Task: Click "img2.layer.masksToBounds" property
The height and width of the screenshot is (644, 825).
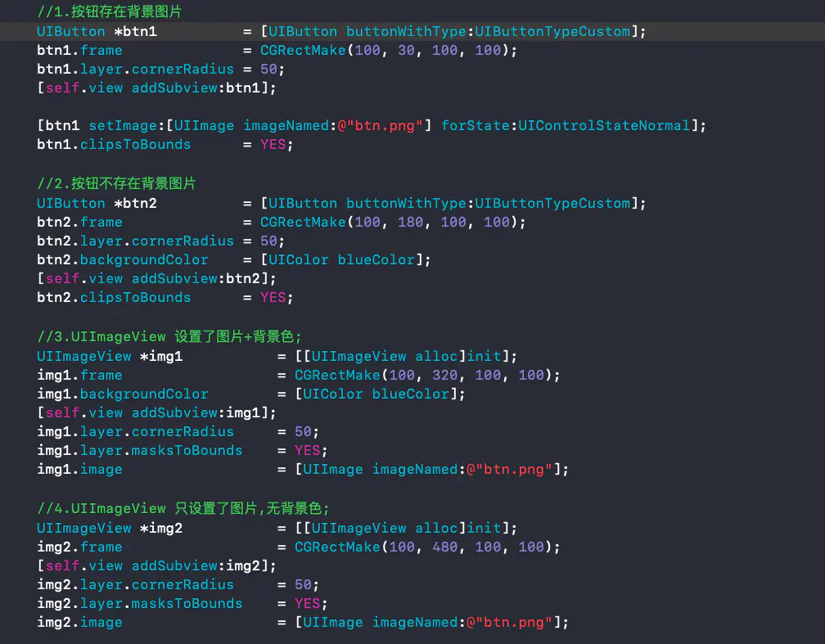Action: (139, 604)
